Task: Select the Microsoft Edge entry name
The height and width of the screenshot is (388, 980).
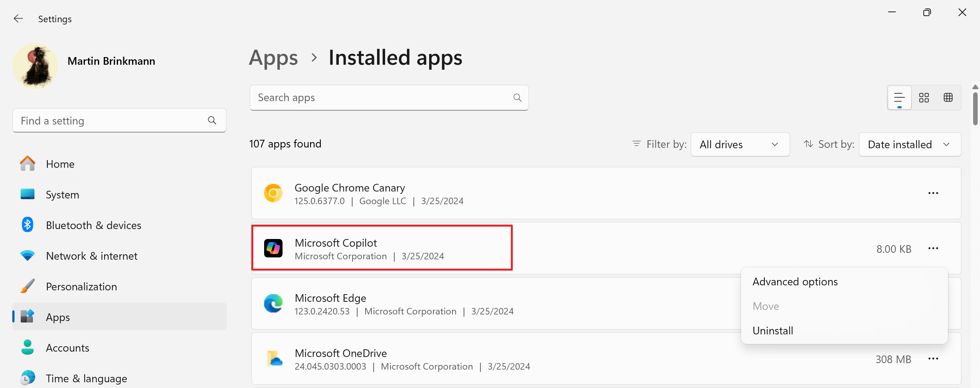Action: tap(330, 298)
